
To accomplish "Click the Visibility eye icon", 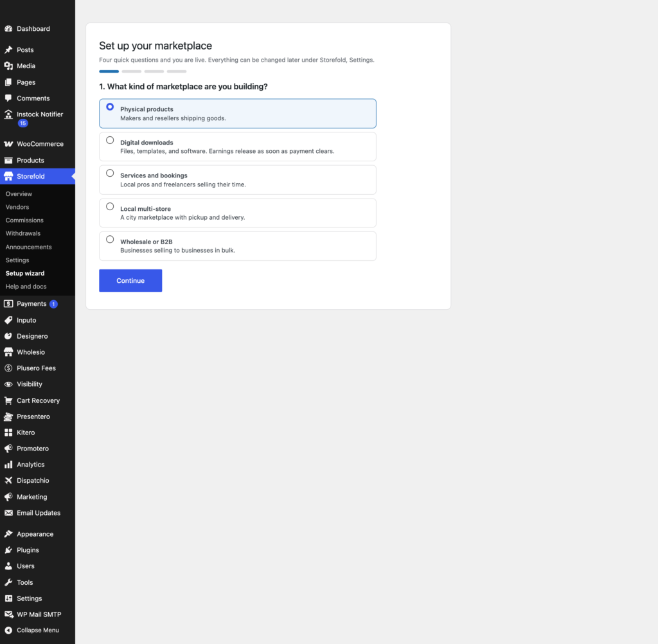I will click(x=8, y=384).
